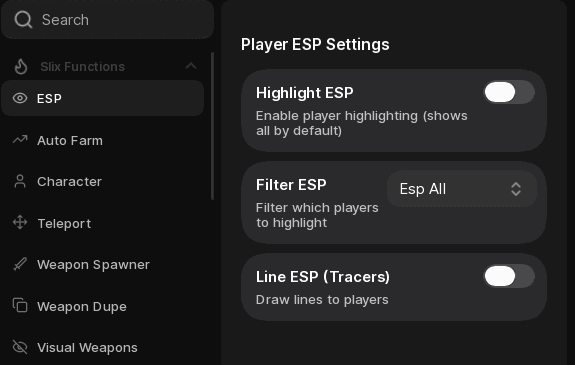
Task: Click the trending arrow Auto Farm icon
Action: tap(20, 139)
